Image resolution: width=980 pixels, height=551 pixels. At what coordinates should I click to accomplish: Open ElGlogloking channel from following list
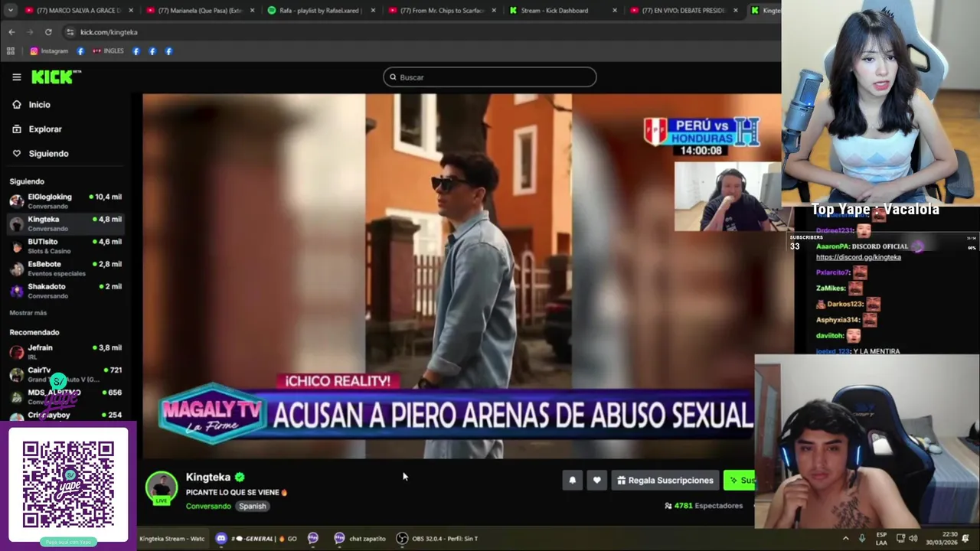point(67,201)
